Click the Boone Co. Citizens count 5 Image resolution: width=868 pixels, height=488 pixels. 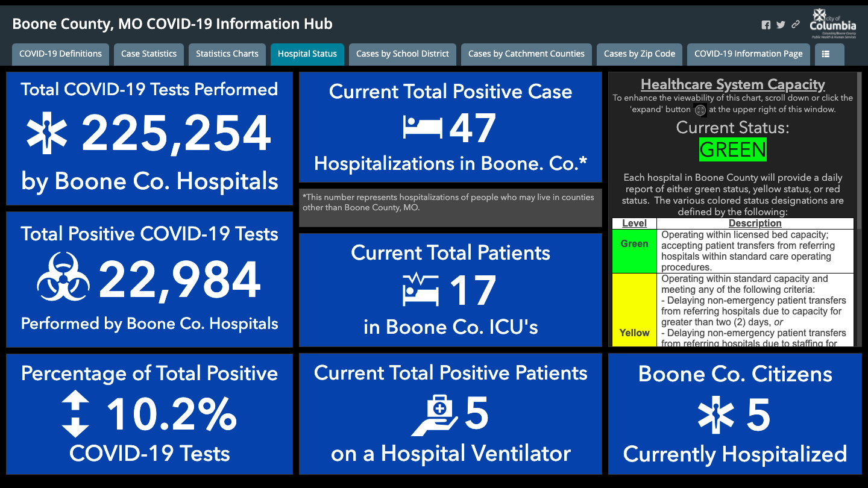tap(758, 415)
